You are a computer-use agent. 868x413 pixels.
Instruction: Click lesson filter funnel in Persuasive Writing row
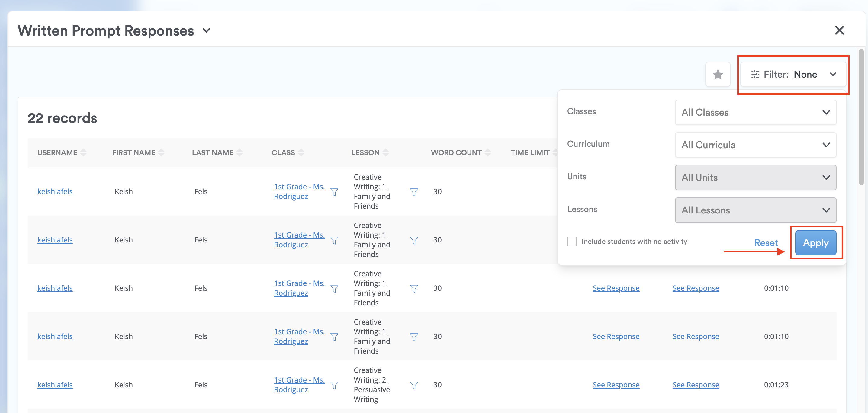point(414,385)
